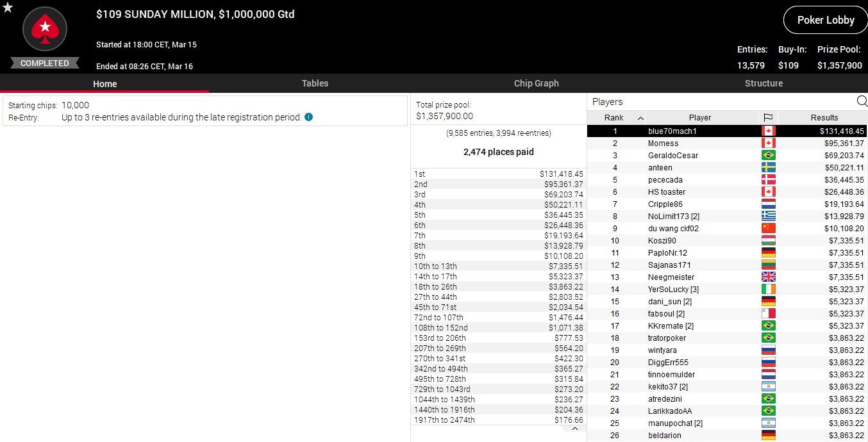The width and height of the screenshot is (868, 442).
Task: Select player Momess row
Action: 663,143
